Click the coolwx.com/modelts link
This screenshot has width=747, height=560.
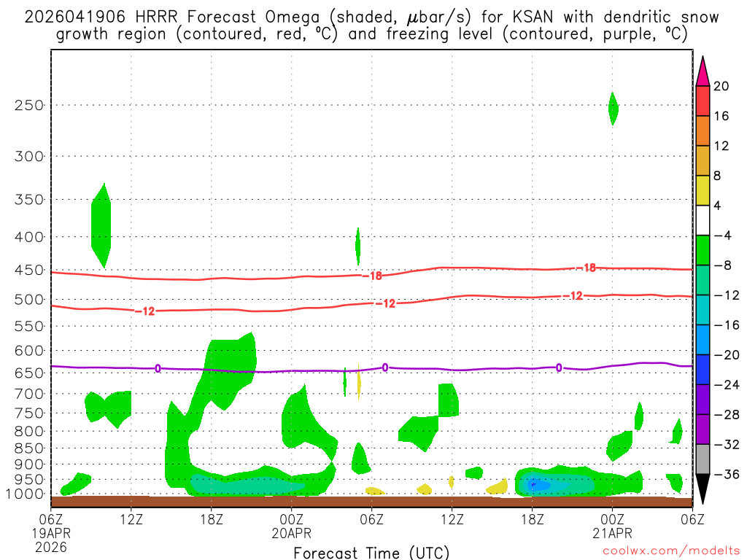tap(672, 551)
